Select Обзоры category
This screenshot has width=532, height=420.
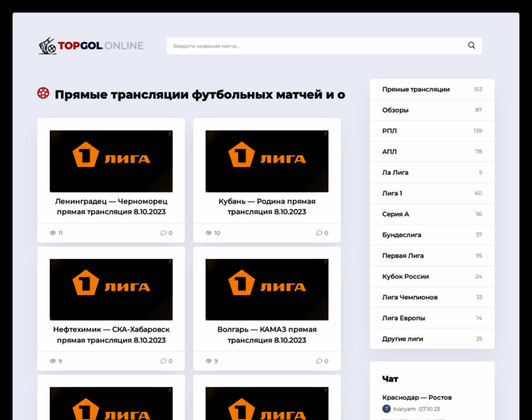[432, 111]
